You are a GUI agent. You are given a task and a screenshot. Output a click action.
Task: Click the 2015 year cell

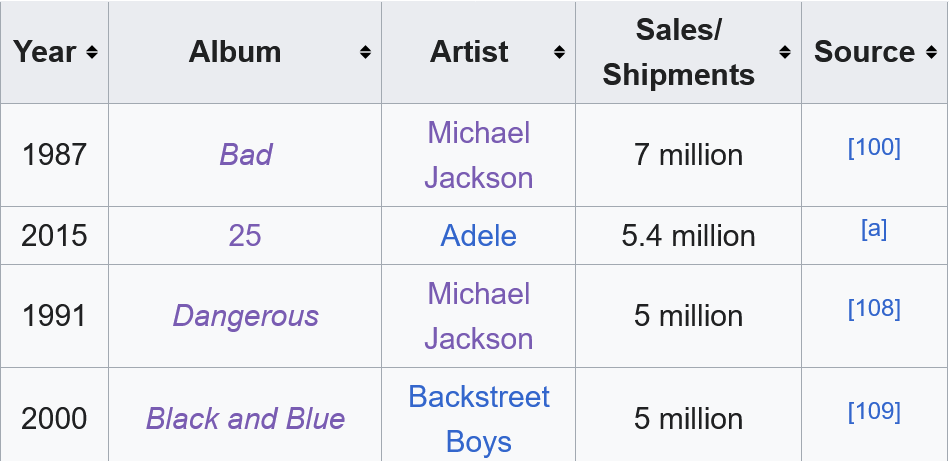tap(54, 236)
